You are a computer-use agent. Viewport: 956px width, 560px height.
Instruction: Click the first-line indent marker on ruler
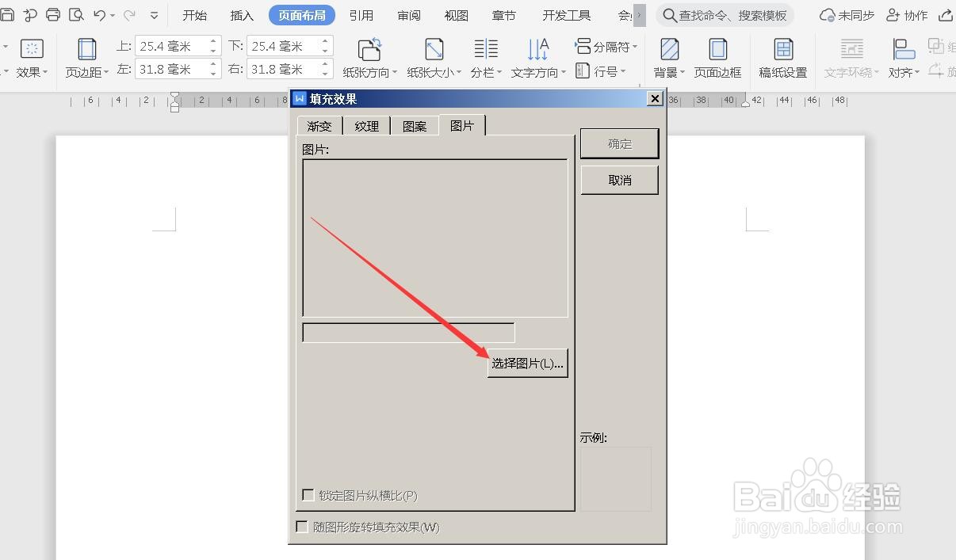point(175,97)
